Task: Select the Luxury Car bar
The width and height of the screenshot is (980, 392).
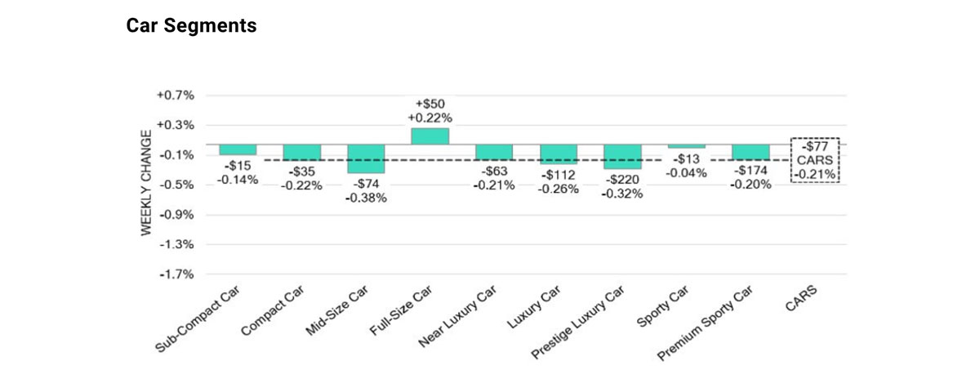Action: [x=559, y=154]
